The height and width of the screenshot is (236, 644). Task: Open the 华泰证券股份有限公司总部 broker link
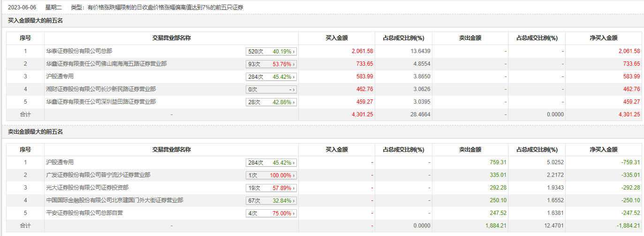click(79, 51)
